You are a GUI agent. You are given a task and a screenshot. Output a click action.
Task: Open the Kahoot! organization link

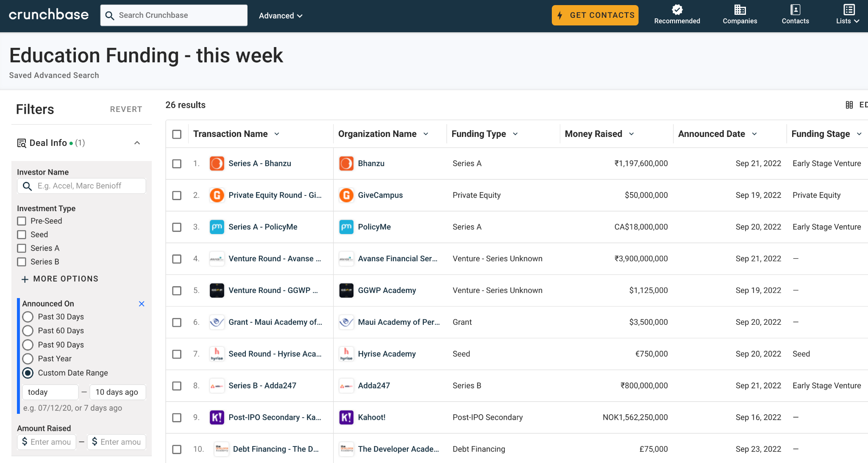(372, 418)
